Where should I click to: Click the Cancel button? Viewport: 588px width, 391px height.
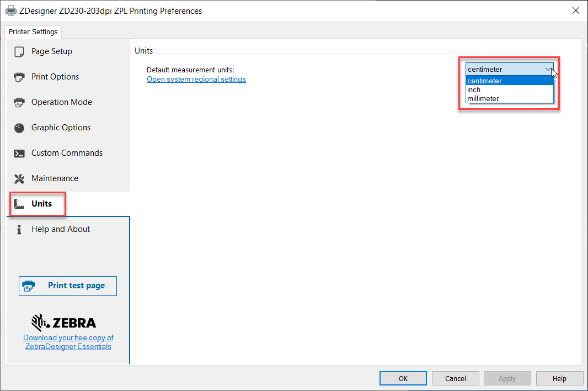[x=455, y=378]
